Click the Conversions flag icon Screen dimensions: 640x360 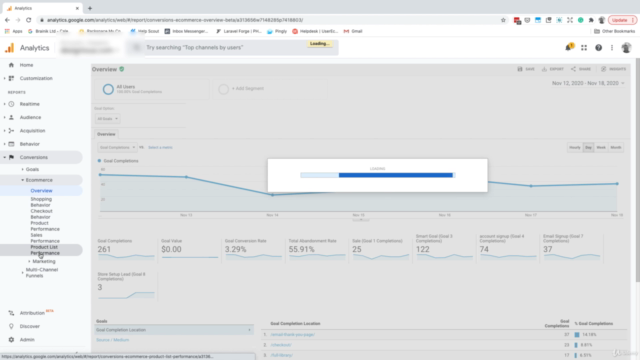click(11, 157)
